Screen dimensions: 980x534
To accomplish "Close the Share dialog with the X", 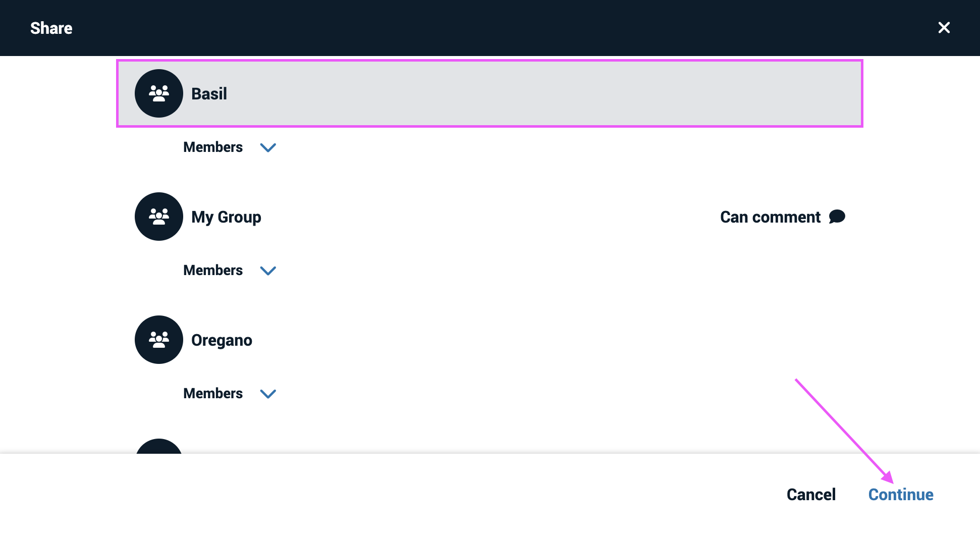I will [x=944, y=27].
